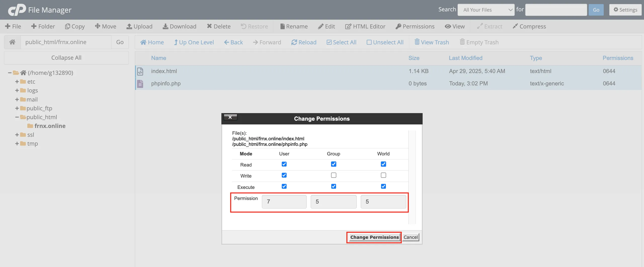Expand the ssl folder tree node
This screenshot has height=267, width=644.
[17, 135]
